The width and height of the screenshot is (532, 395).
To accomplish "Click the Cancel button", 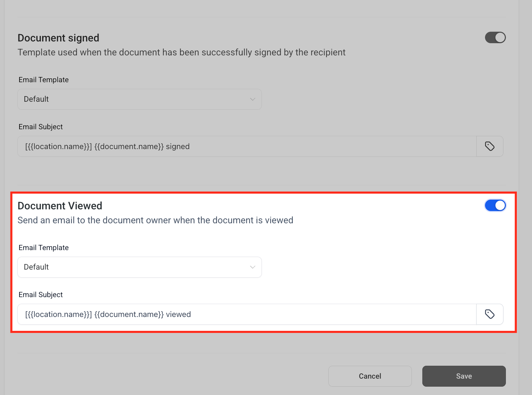I will pyautogui.click(x=370, y=376).
